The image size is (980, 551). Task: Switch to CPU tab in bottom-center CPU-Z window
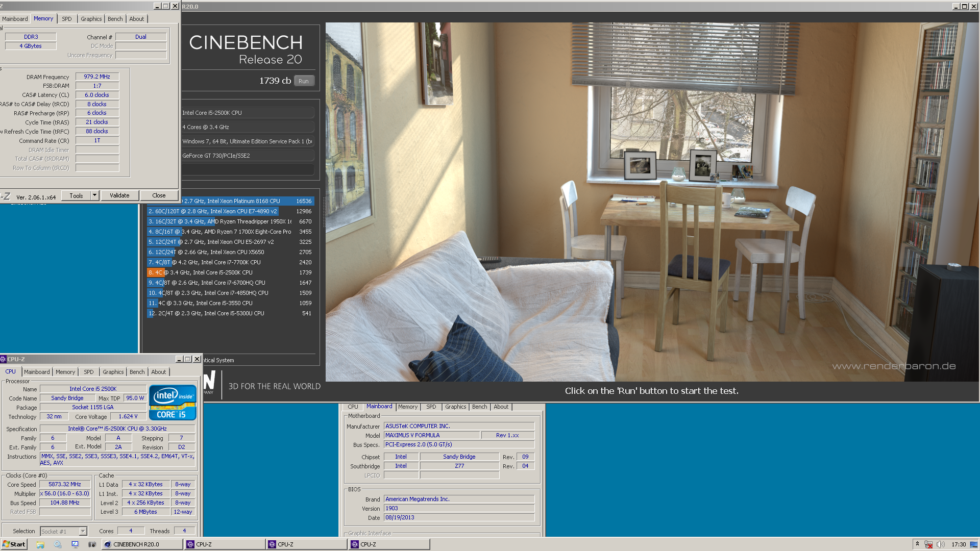point(353,407)
